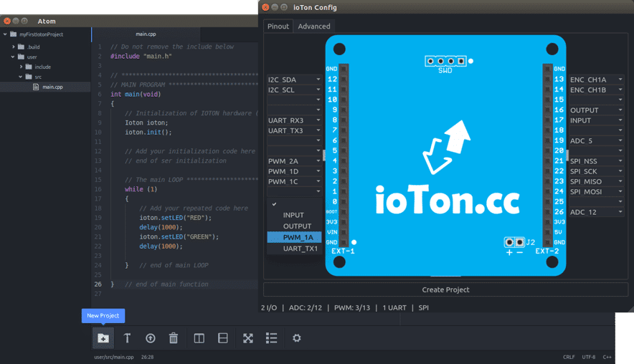This screenshot has width=634, height=364.
Task: Open the empty pin 10 dropdown
Action: click(x=294, y=100)
